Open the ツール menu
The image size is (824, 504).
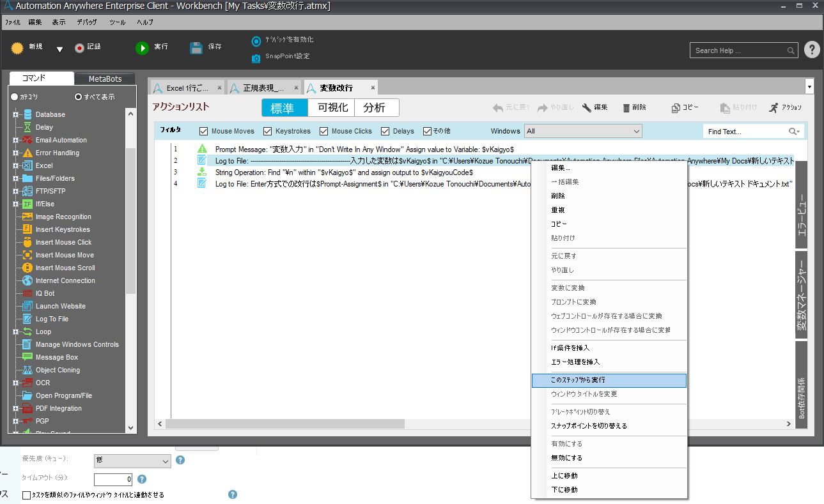click(117, 22)
